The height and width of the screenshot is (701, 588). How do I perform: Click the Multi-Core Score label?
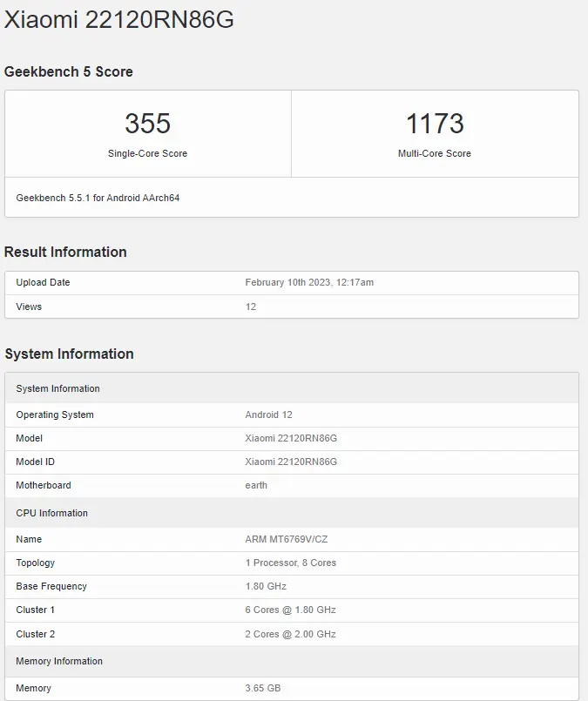pyautogui.click(x=435, y=153)
